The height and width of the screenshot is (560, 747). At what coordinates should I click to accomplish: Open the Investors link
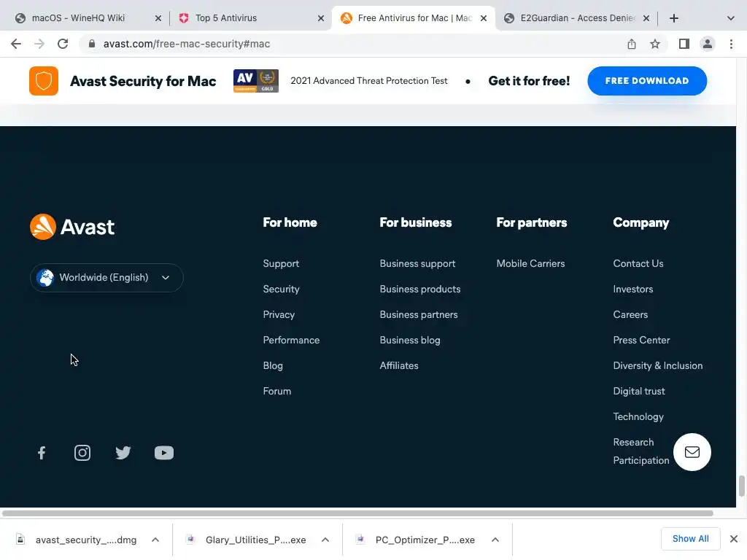point(633,289)
